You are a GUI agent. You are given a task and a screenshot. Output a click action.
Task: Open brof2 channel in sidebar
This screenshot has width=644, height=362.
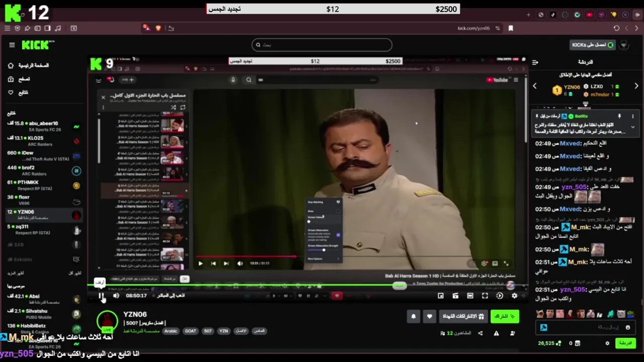pyautogui.click(x=44, y=170)
